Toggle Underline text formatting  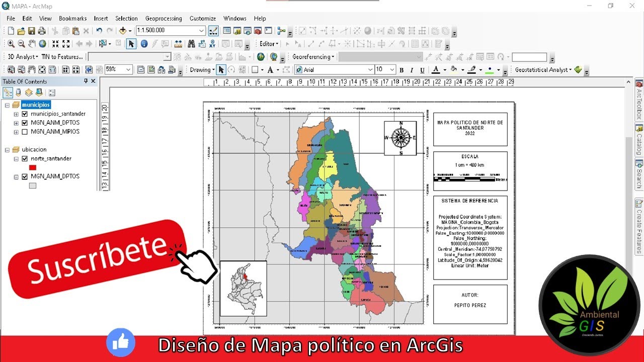[422, 70]
